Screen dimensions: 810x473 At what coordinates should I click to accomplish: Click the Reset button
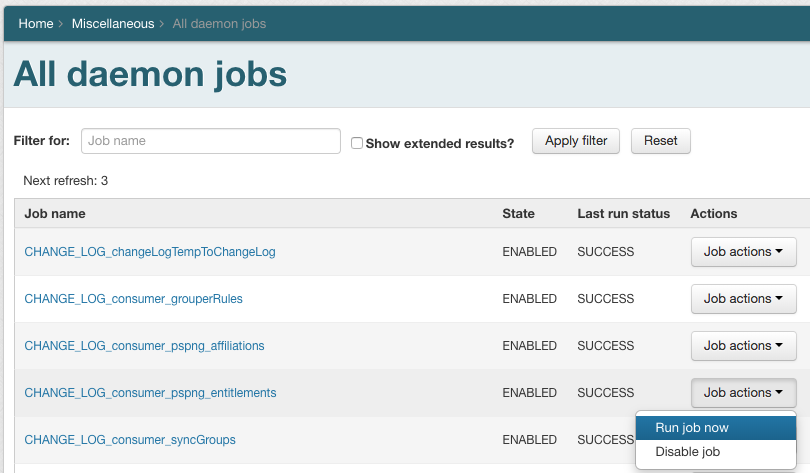point(660,141)
